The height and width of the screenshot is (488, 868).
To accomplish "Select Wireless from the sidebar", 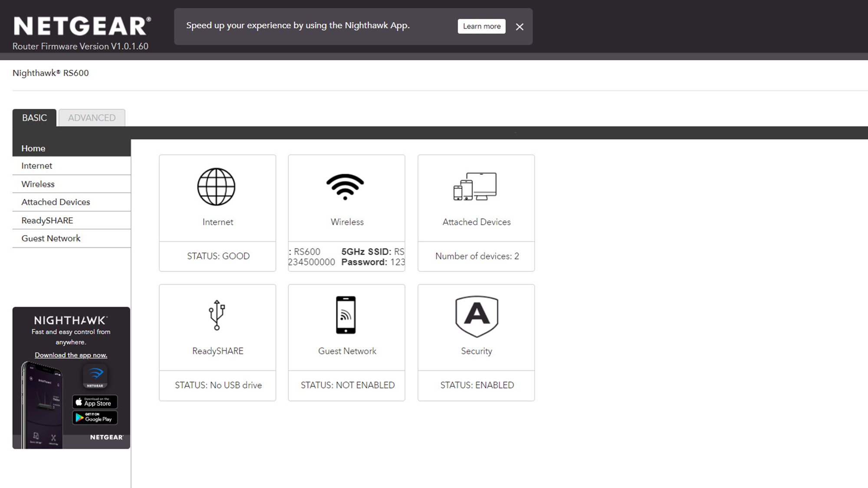I will click(37, 184).
